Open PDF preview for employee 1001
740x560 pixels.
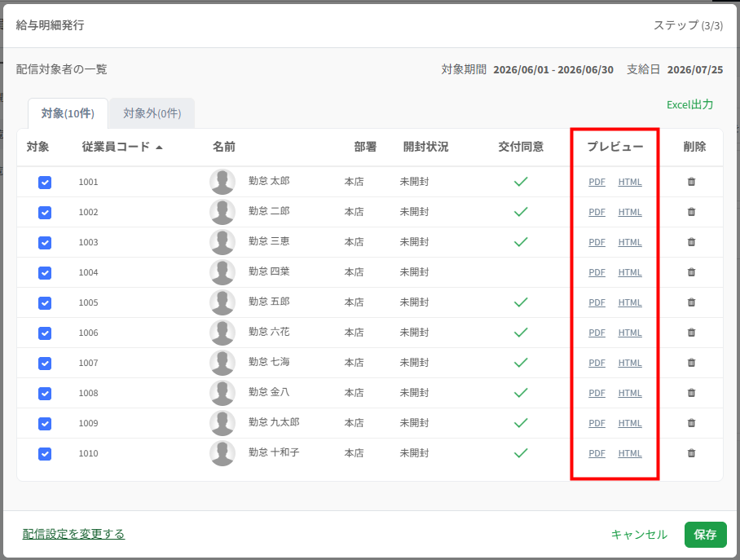click(x=597, y=182)
